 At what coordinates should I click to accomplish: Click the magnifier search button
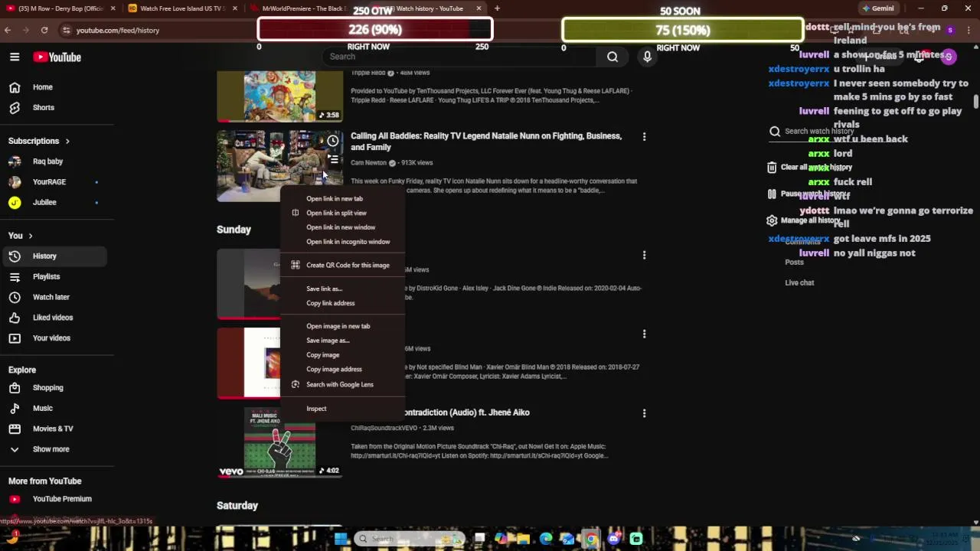(x=612, y=57)
